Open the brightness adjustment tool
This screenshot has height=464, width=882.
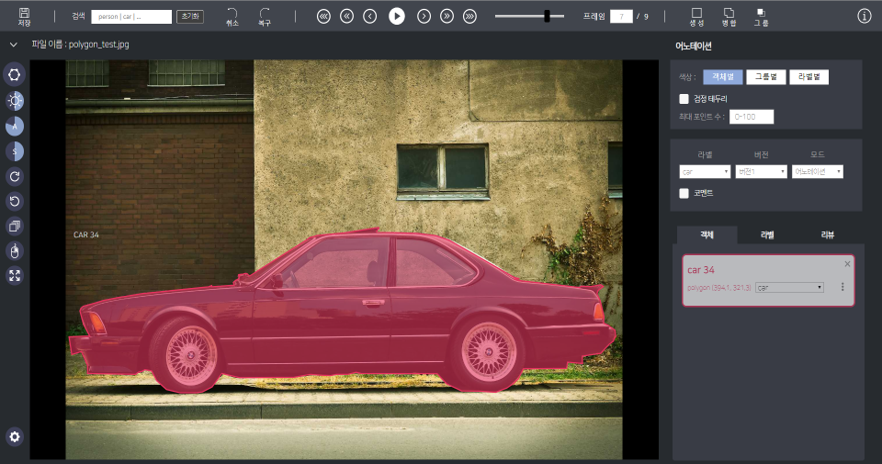(15, 100)
